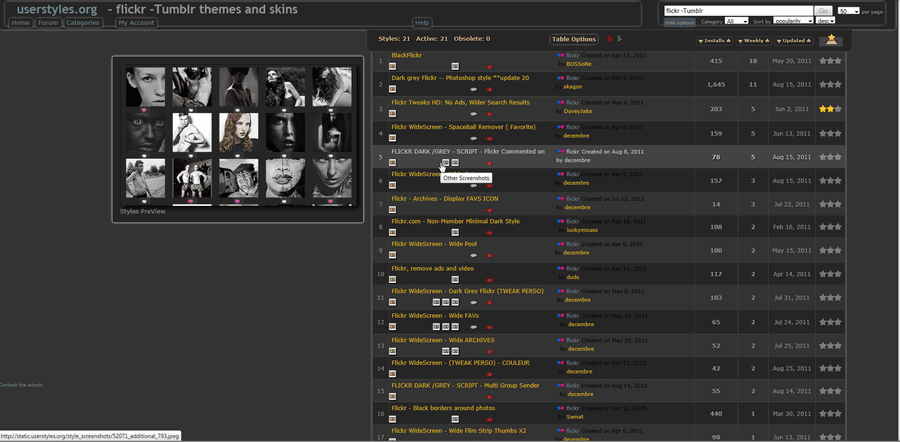Open main screenshot icon in Multi Group Sender row

(393, 397)
